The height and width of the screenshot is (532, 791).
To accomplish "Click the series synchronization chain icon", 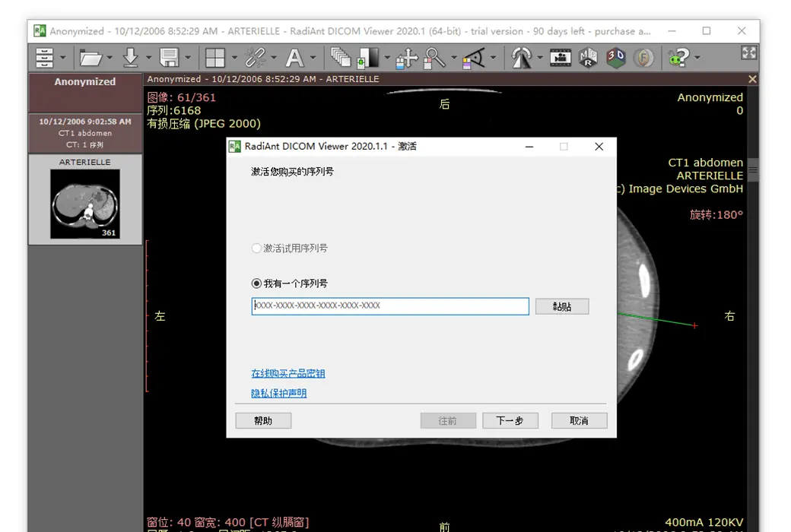I will tap(256, 58).
